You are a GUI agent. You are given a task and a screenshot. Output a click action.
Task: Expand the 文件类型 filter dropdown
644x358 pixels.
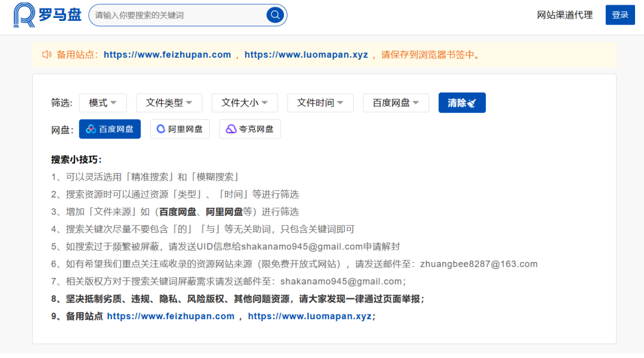point(169,103)
